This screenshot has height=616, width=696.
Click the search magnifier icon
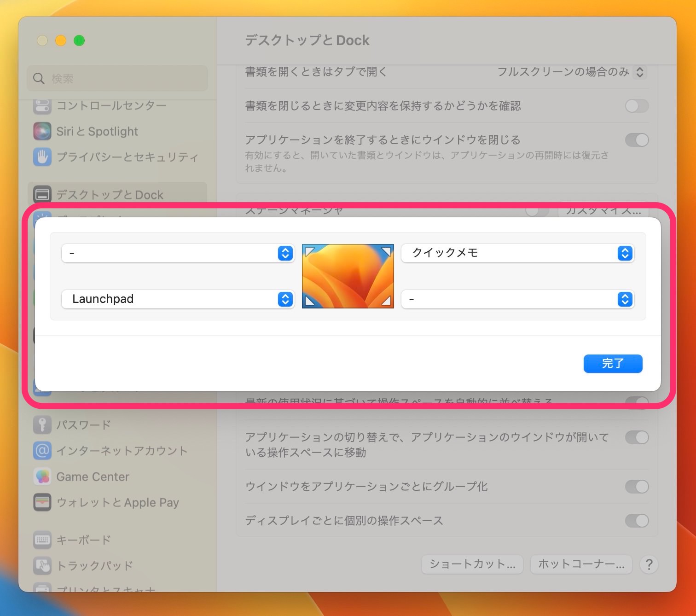click(39, 78)
